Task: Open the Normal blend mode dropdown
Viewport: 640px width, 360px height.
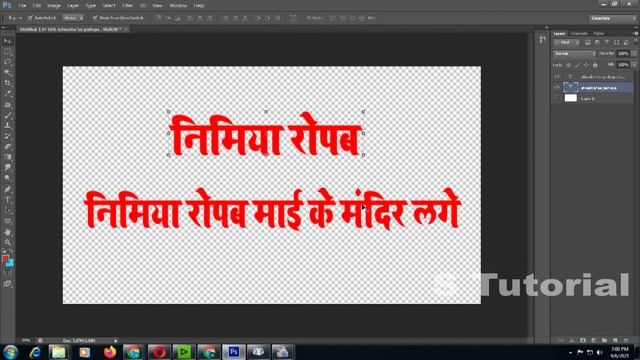Action: [574, 53]
